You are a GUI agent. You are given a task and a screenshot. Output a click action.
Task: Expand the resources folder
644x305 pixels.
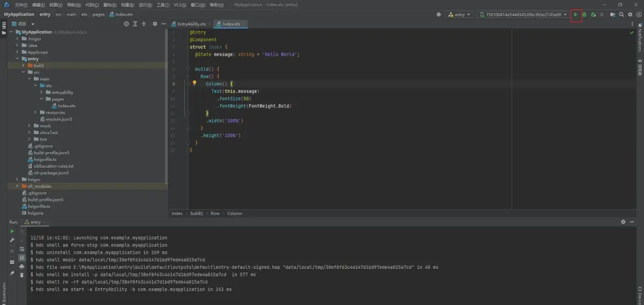coord(36,112)
